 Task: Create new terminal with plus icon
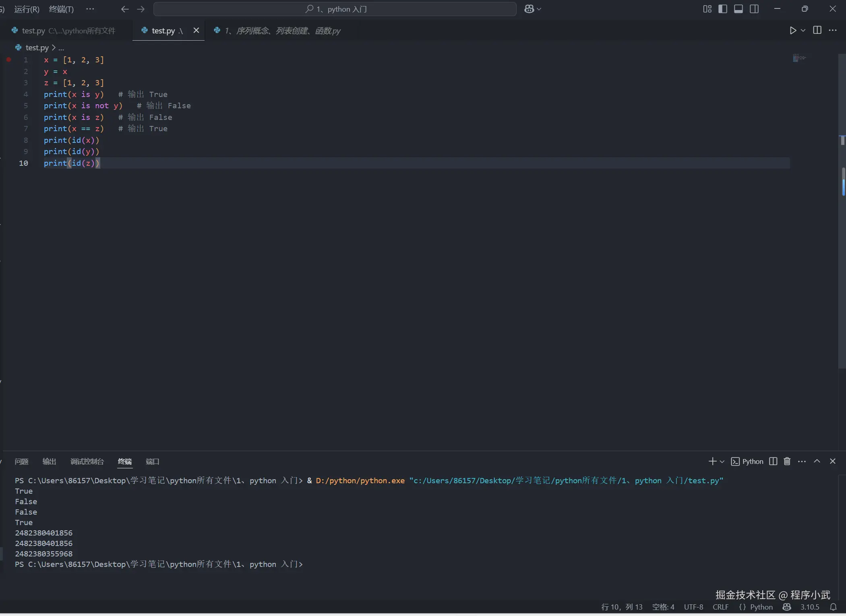[712, 461]
